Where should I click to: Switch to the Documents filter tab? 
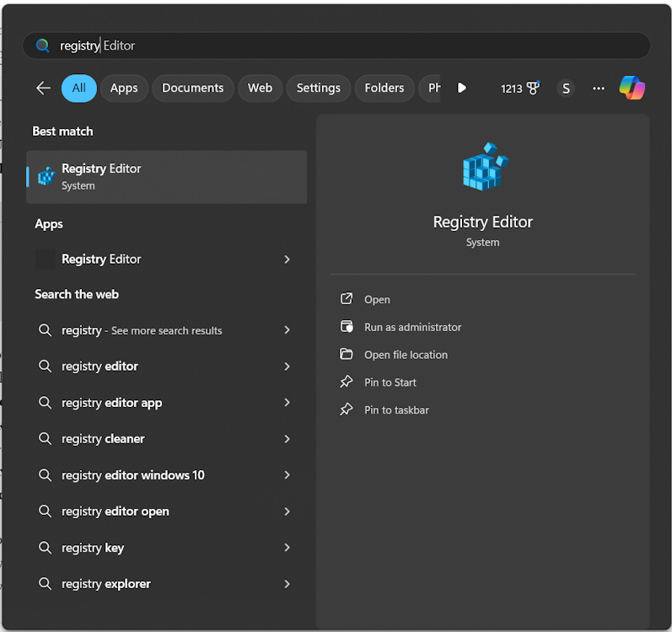coord(193,88)
